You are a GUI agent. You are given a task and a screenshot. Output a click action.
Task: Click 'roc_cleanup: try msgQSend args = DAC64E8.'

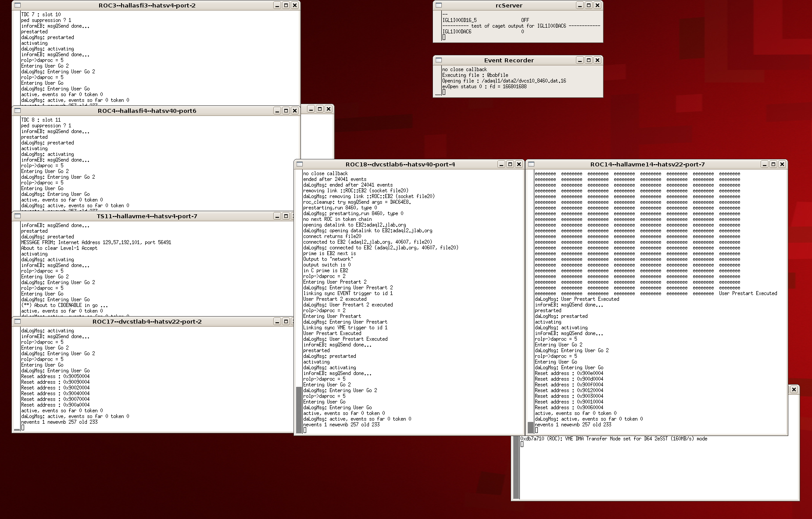357,202
